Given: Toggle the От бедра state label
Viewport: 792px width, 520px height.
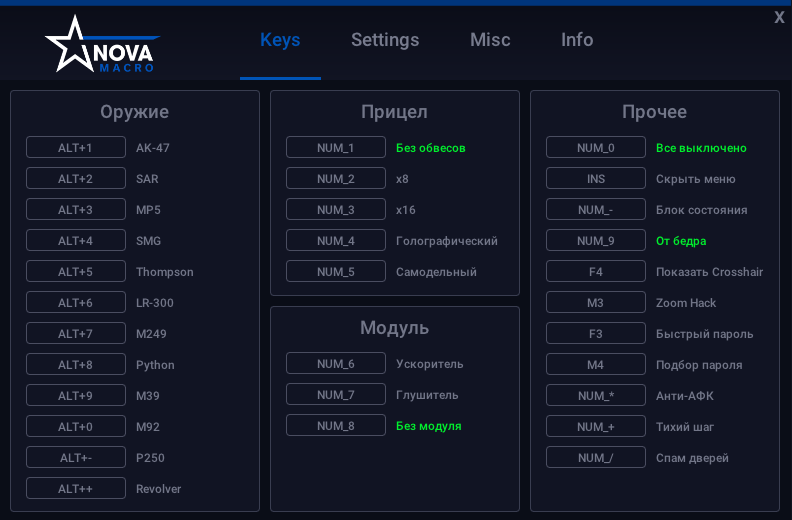Looking at the screenshot, I should 681,241.
